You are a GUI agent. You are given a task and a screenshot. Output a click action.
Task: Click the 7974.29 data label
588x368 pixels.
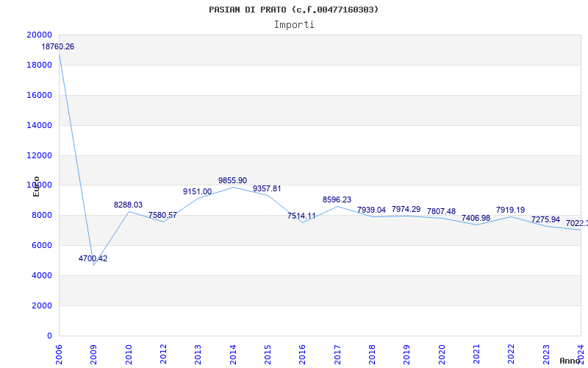tap(406, 209)
